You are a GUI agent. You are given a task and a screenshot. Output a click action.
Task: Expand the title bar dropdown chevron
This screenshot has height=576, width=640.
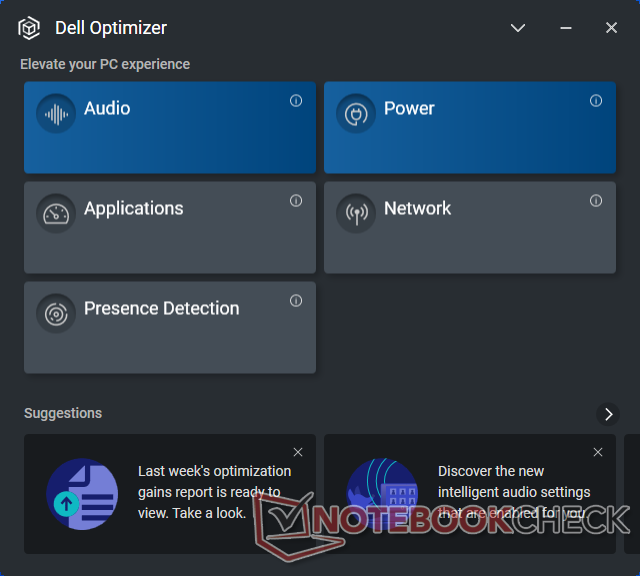(x=518, y=28)
